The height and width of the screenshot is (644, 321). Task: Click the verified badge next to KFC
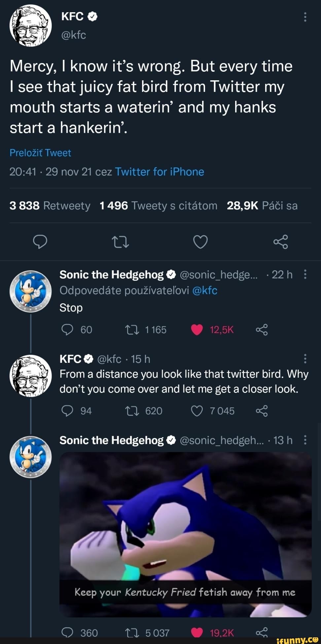(91, 16)
